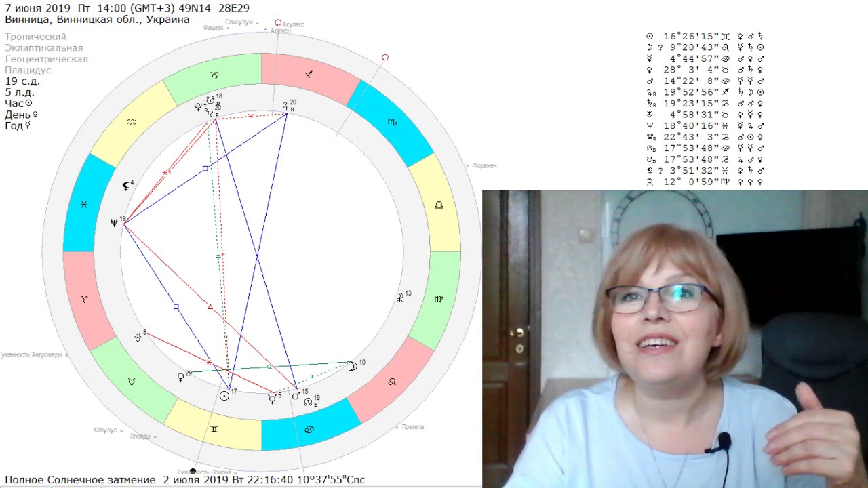Click the 'Капулус' fixed star label

pos(105,430)
